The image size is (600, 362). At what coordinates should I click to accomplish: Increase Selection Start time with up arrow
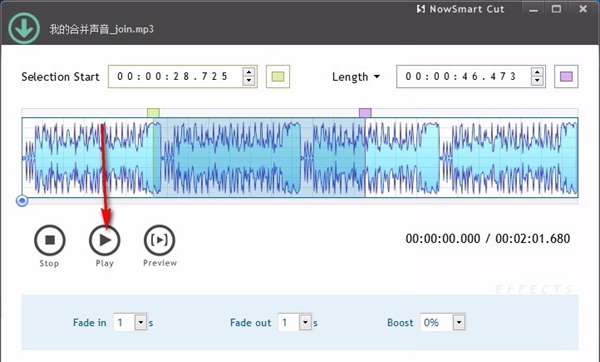(x=249, y=72)
